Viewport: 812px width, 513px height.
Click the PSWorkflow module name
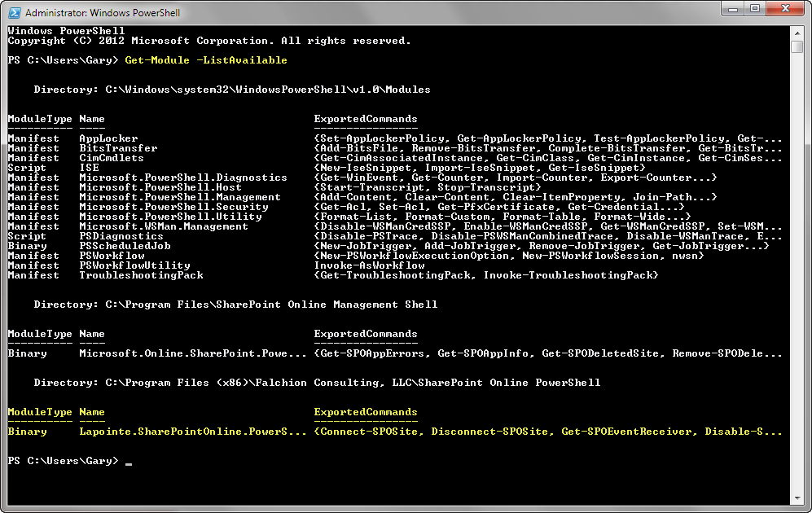(112, 256)
